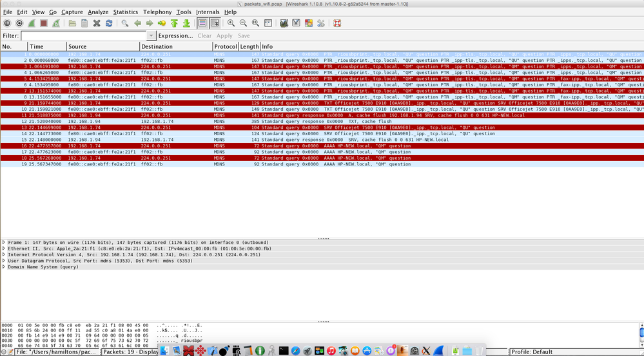Restart the current capture
The width and height of the screenshot is (644, 356).
56,23
